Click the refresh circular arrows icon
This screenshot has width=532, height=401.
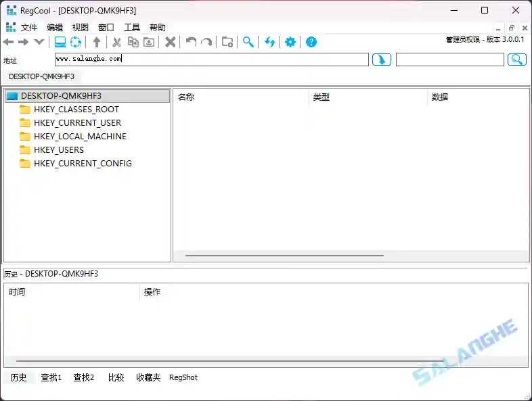76,42
